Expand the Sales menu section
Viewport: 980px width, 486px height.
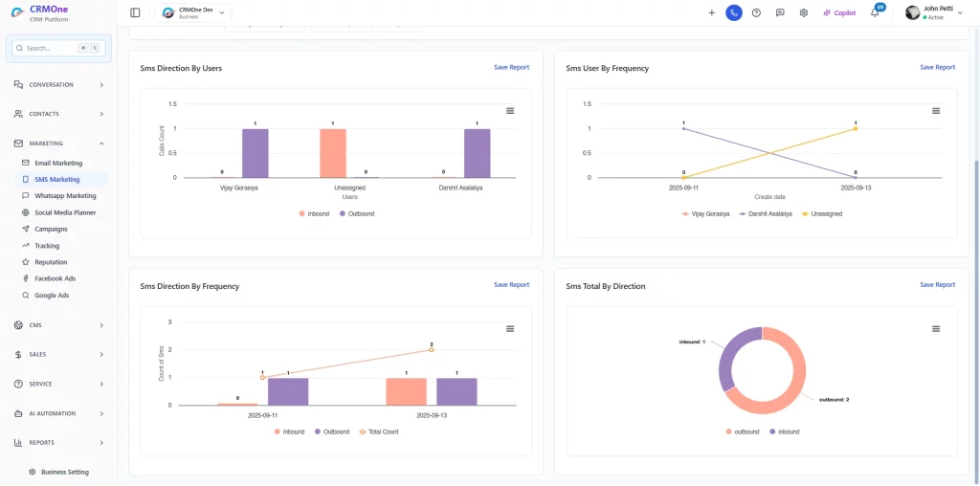click(58, 354)
